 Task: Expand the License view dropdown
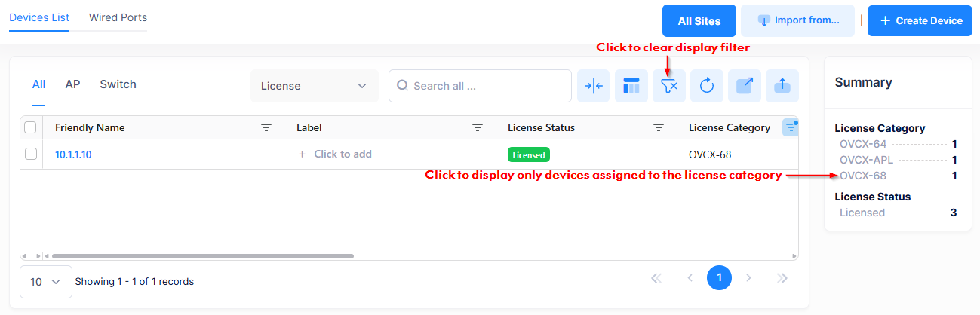pyautogui.click(x=314, y=86)
